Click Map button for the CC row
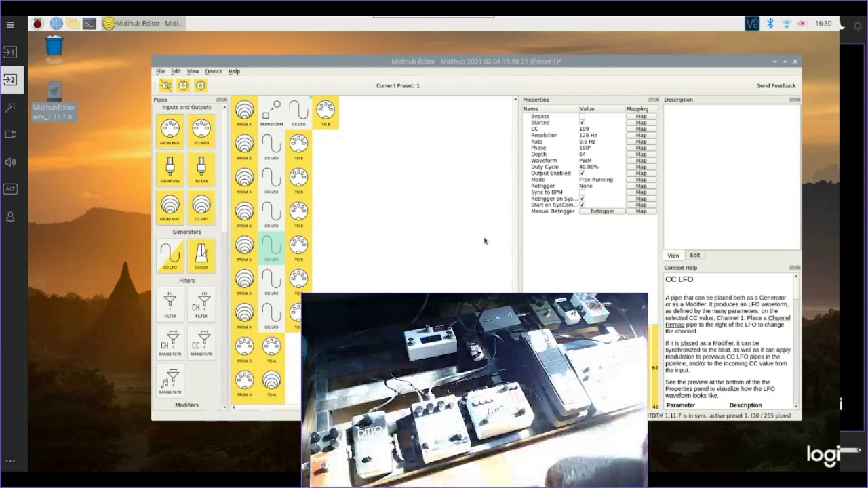The image size is (868, 488). [x=641, y=129]
